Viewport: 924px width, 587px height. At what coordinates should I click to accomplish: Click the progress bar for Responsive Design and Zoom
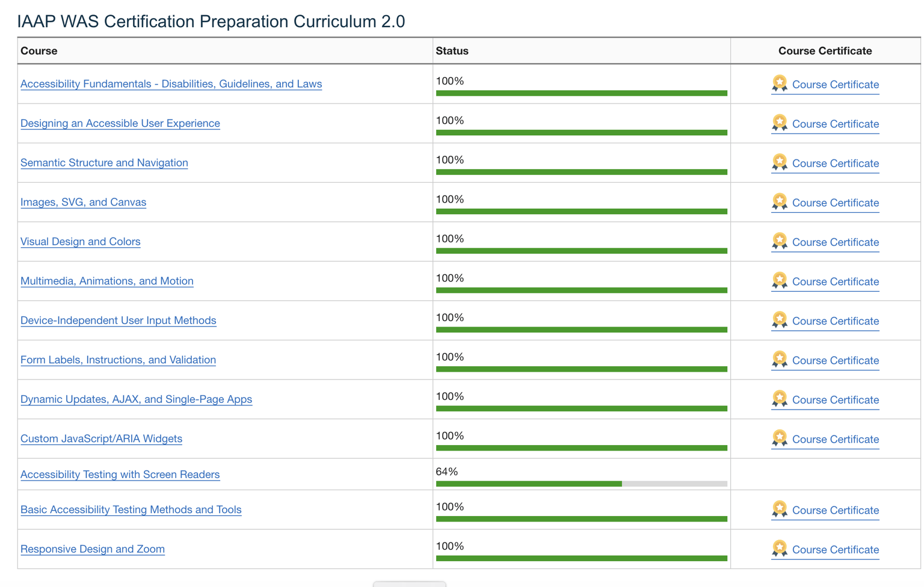tap(582, 558)
